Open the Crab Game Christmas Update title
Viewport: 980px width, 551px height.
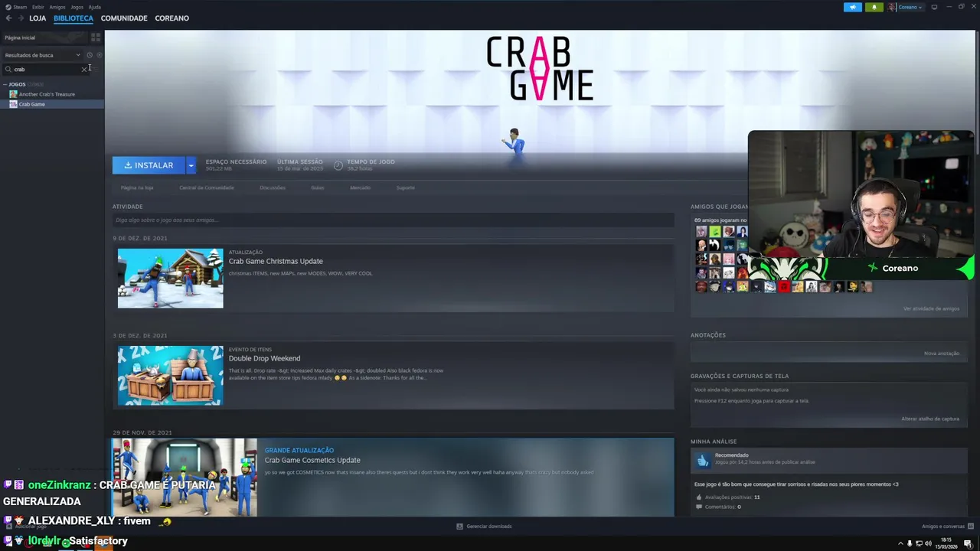(x=276, y=261)
